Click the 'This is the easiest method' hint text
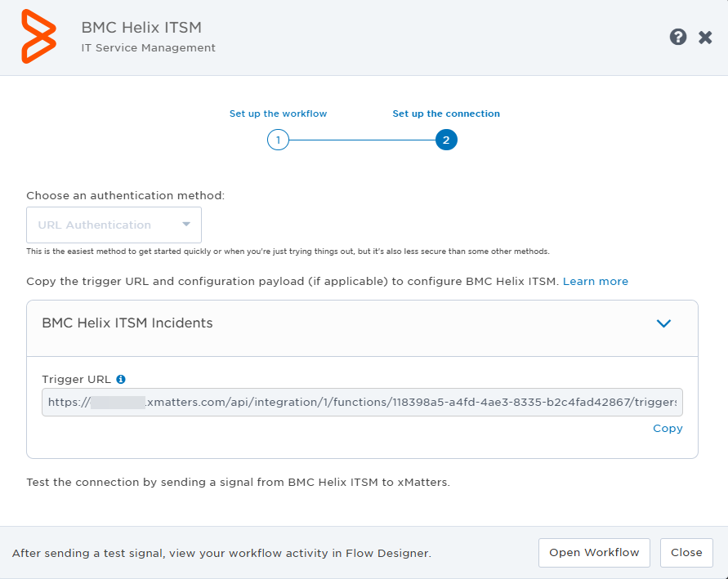 288,252
